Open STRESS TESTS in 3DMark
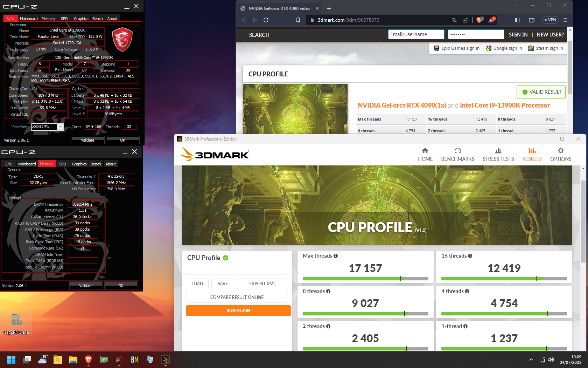 tap(498, 155)
